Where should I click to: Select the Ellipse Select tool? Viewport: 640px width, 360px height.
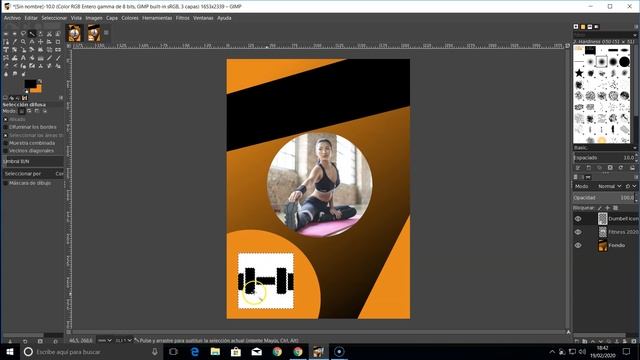coord(15,33)
